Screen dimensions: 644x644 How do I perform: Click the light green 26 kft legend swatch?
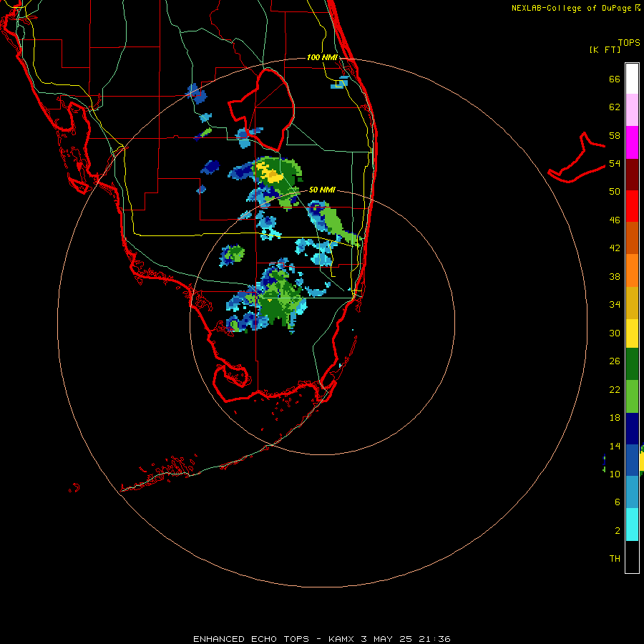click(632, 396)
